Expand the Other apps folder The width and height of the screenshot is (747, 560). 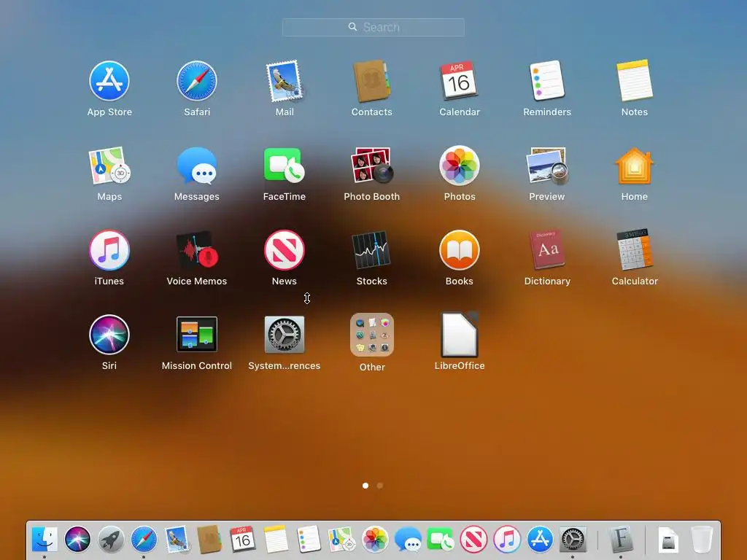(x=371, y=335)
